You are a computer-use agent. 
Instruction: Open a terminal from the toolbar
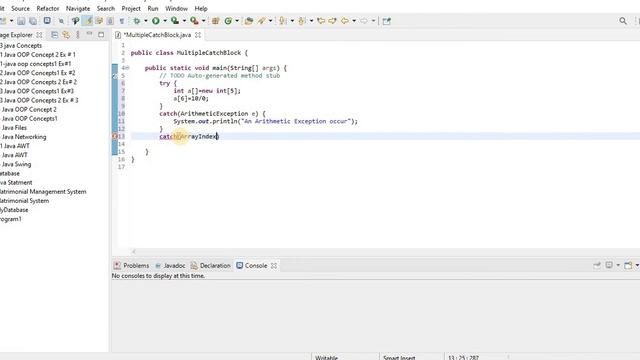(x=47, y=20)
